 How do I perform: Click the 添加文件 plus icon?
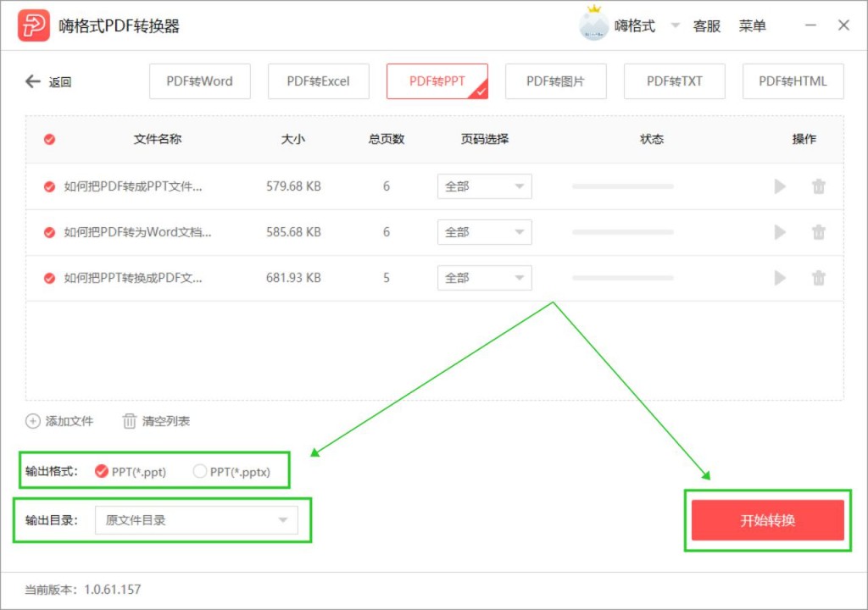(33, 421)
